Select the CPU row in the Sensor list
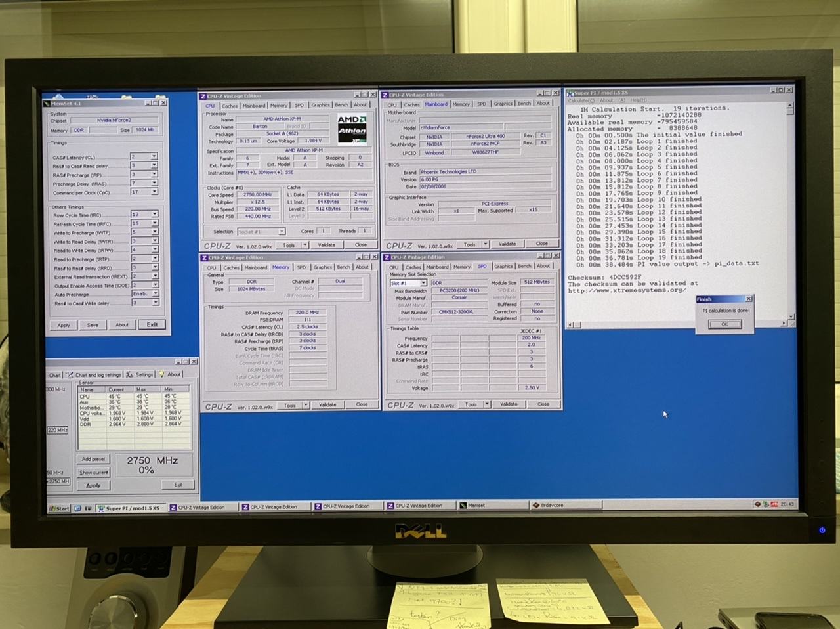Screen dimensions: 840x629 point(134,396)
